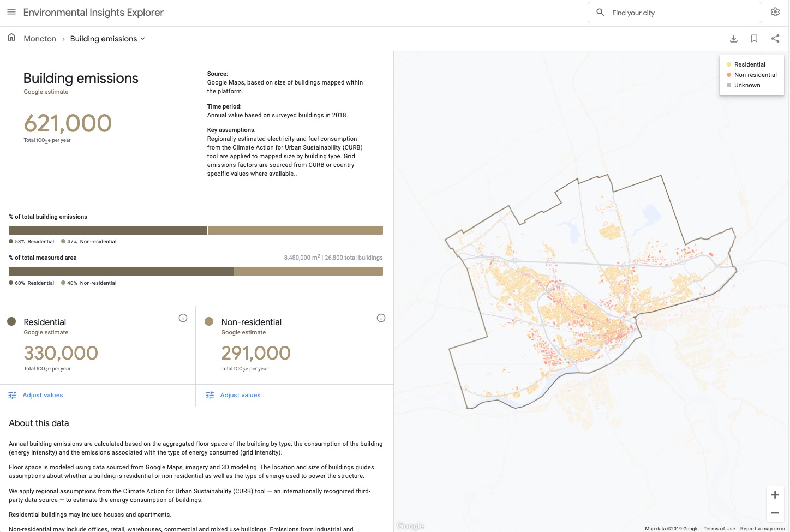Click the Non-residential legend color dot

729,75
